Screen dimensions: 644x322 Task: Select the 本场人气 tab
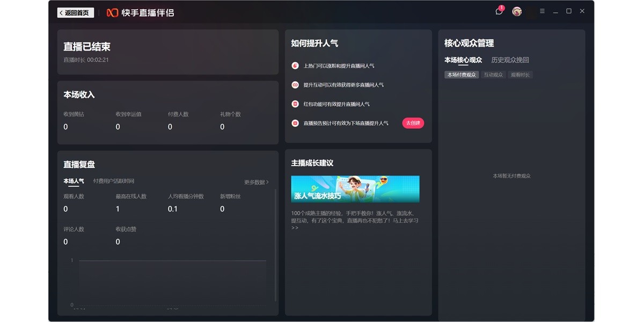[x=74, y=181]
